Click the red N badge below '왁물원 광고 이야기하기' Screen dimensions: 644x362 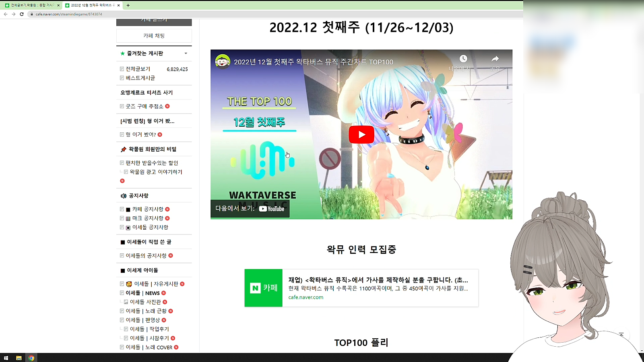[122, 181]
